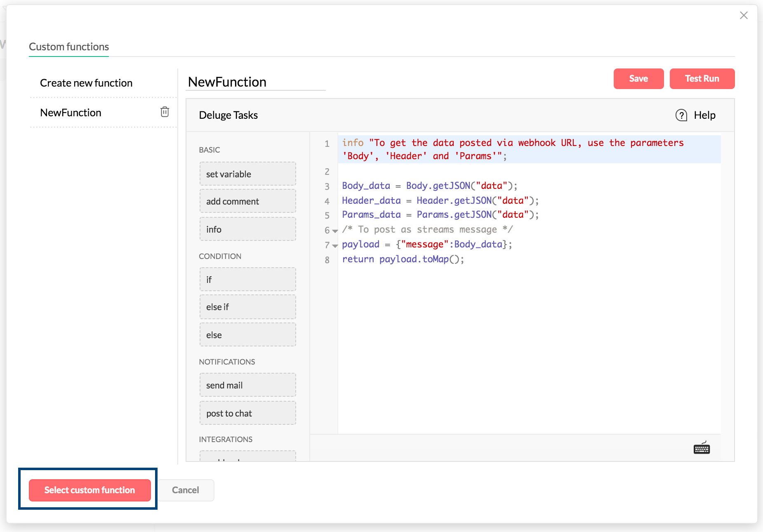Cancel the custom function dialog

(185, 490)
